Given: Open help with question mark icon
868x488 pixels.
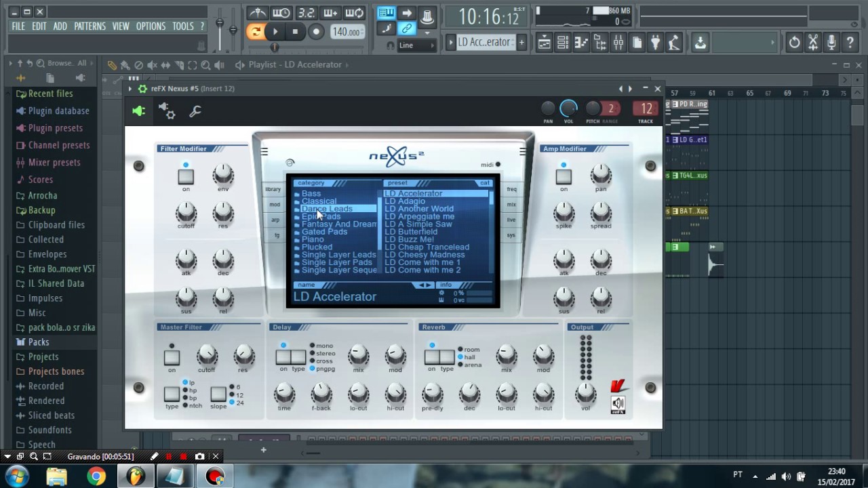Looking at the screenshot, I should pyautogui.click(x=850, y=43).
